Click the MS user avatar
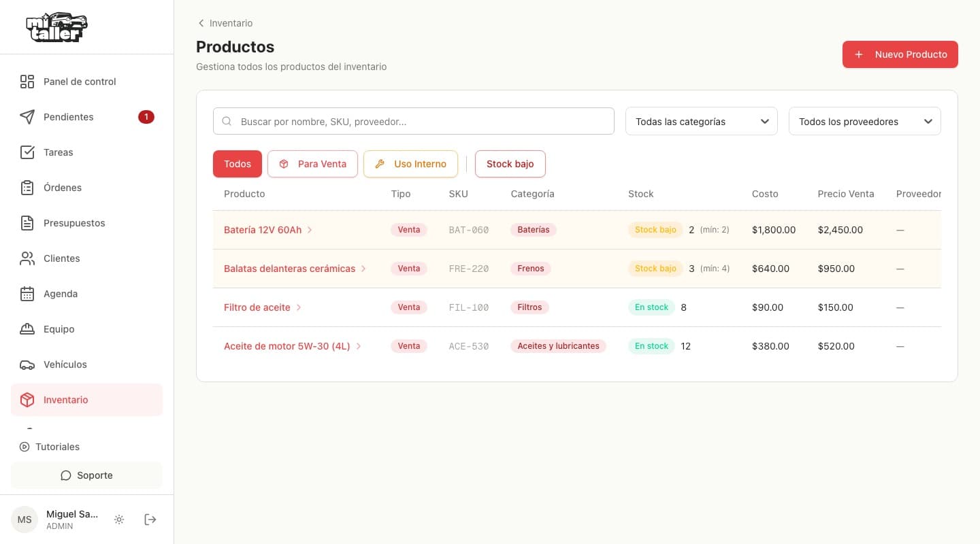This screenshot has height=544, width=980. pyautogui.click(x=24, y=520)
